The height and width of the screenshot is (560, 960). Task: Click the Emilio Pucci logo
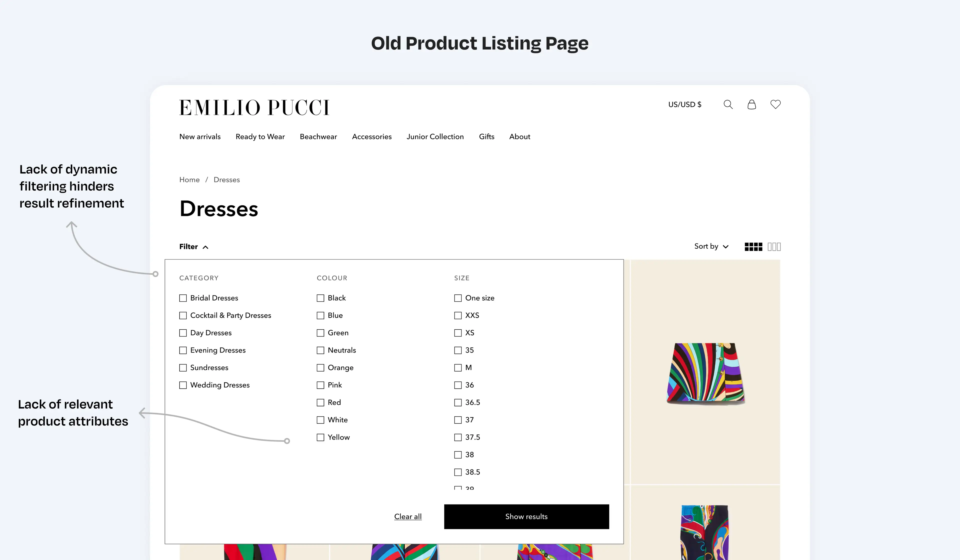(x=254, y=107)
